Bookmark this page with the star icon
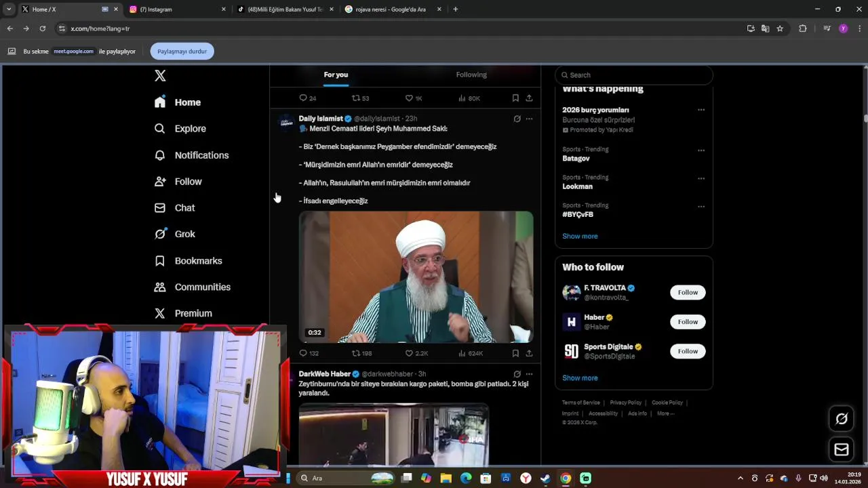The width and height of the screenshot is (868, 488). 780,28
